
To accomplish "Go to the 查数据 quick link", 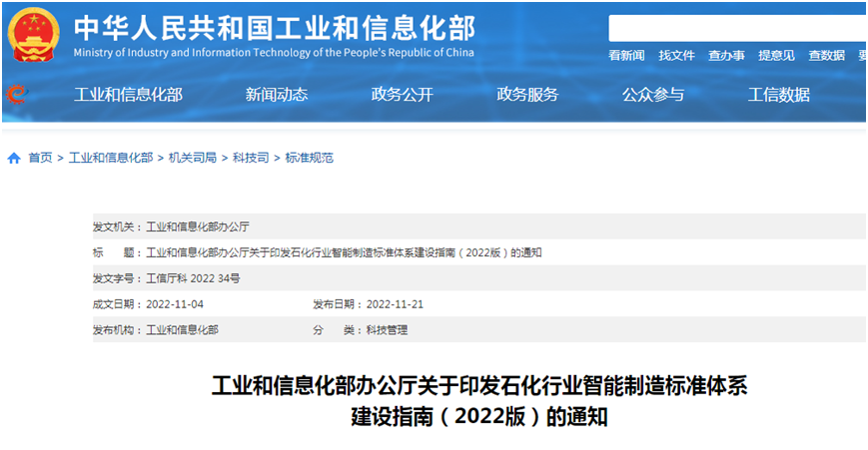I will pyautogui.click(x=826, y=56).
